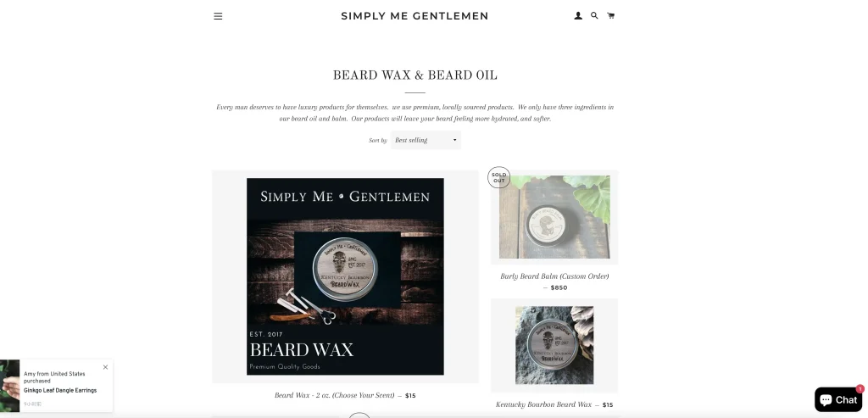Click the $850 price under Burly Beard Balm
The width and height of the screenshot is (868, 418).
click(x=559, y=288)
